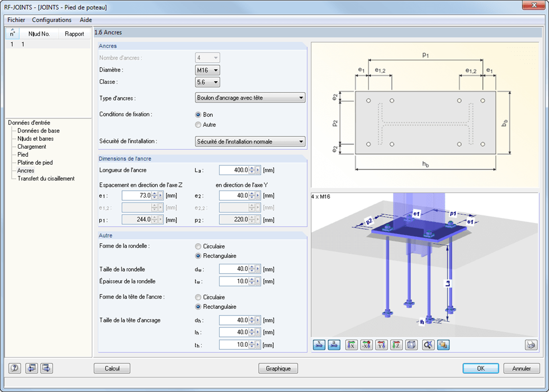Screen dimensions: 549x392
Task: Choose Circulaire anchor head shape
Action: point(198,297)
